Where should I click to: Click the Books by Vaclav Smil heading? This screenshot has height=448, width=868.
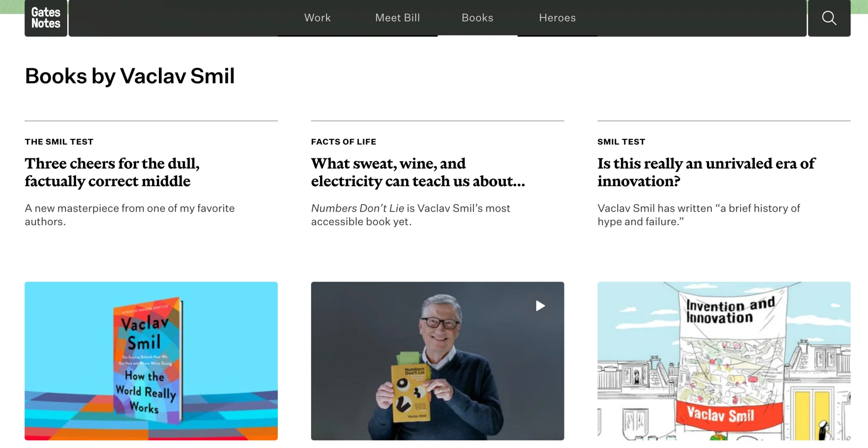point(129,76)
